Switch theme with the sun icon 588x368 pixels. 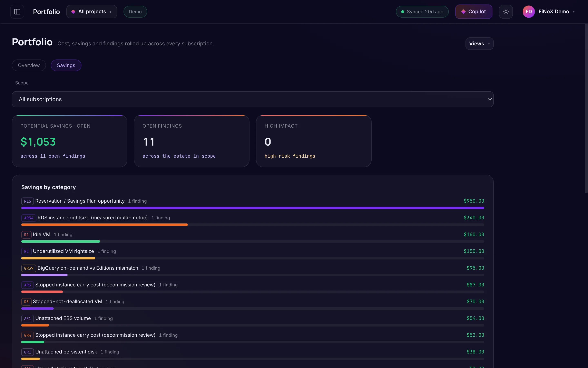(x=506, y=12)
